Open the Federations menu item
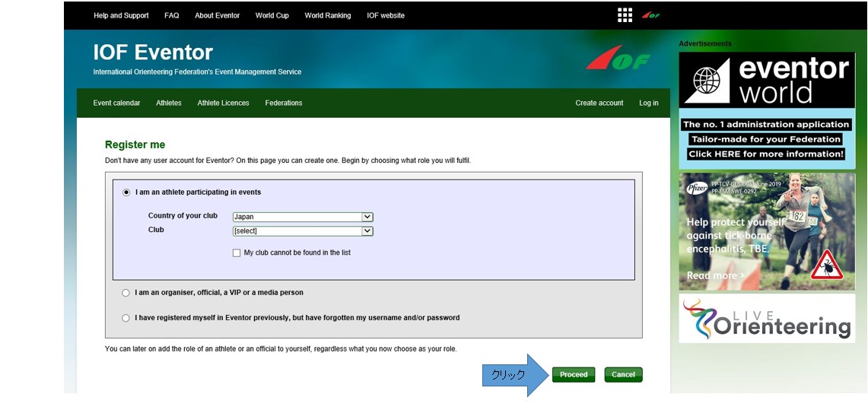 (284, 103)
